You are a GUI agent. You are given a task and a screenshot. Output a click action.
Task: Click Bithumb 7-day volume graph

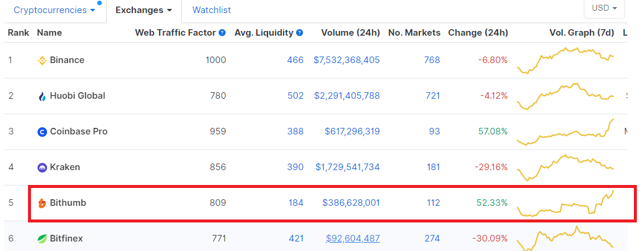[x=565, y=203]
